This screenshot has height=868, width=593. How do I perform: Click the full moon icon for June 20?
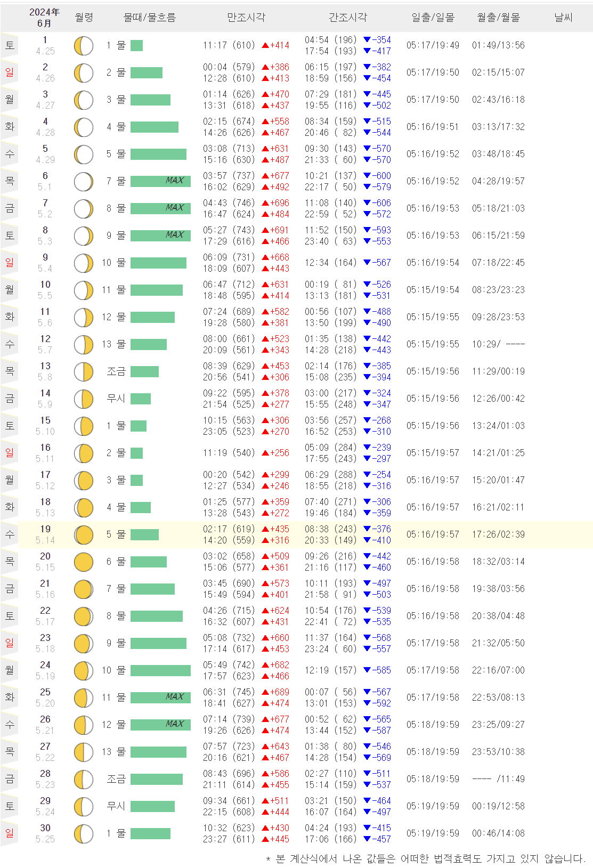click(x=84, y=562)
